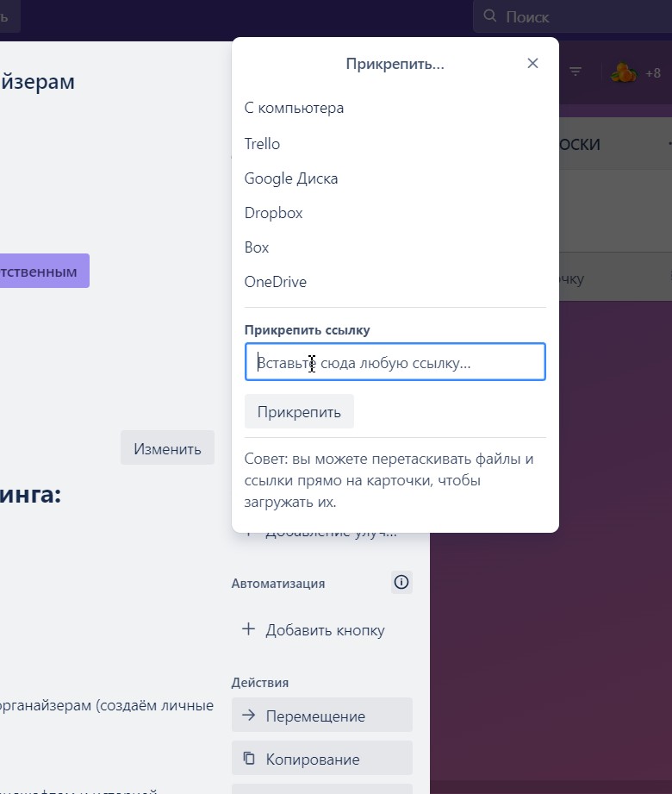Click the search magnifier icon

click(x=488, y=16)
